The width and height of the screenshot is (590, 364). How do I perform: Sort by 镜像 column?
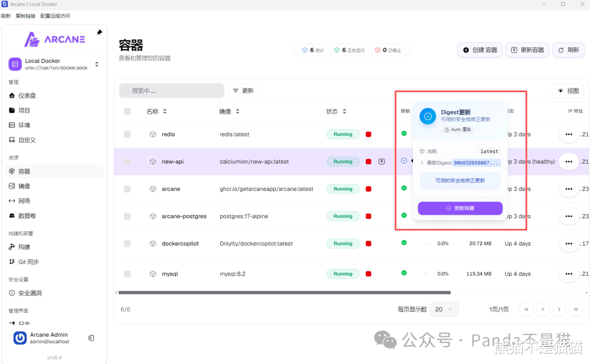(229, 111)
